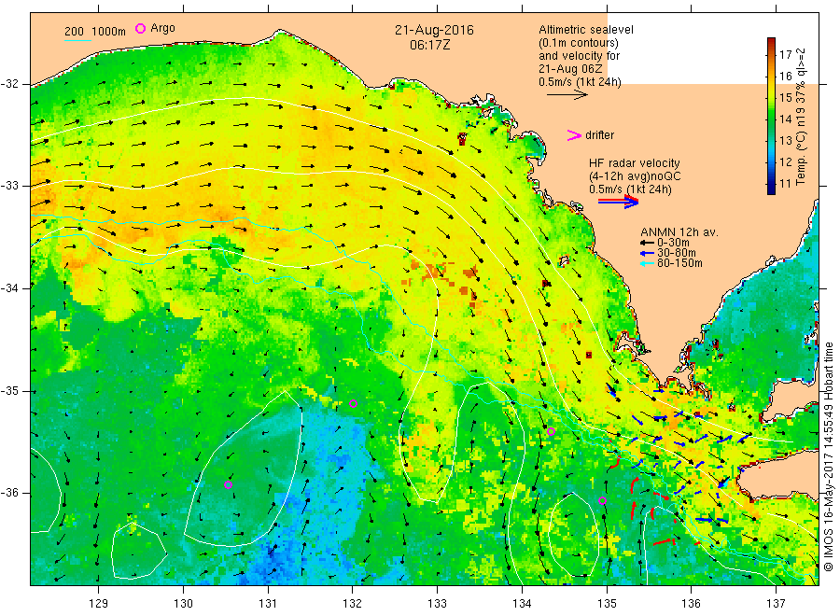Click the 'Temp. (°C) n19 37% ql>=2' label
The image size is (840, 616).
pyautogui.click(x=801, y=117)
